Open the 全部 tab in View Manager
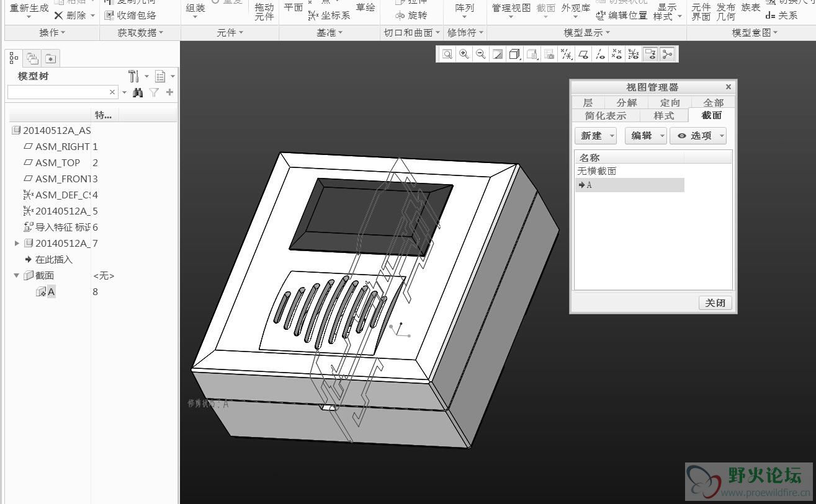 point(713,102)
